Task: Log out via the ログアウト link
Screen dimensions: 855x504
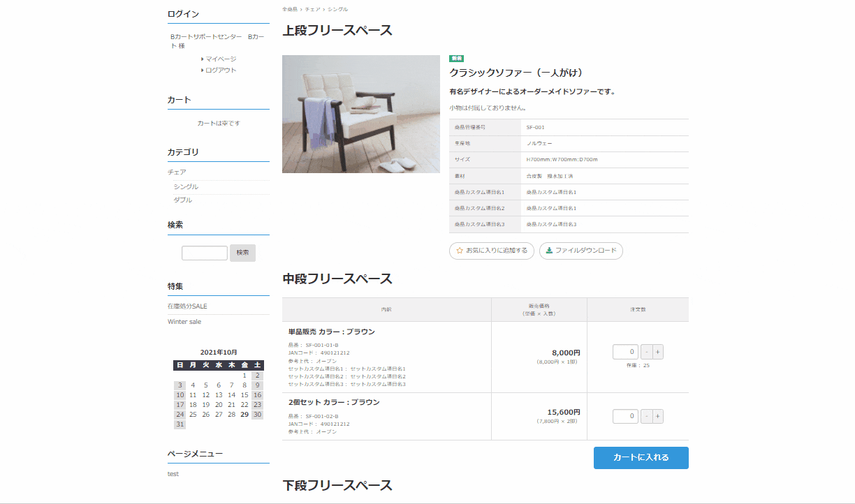Action: (221, 71)
